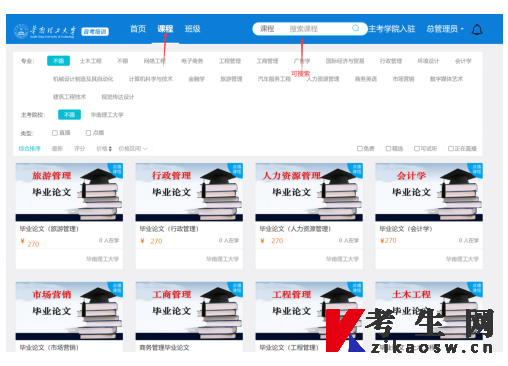Open the 市场营销 毕业论文 course thumbnail
The image size is (508, 366).
69,311
